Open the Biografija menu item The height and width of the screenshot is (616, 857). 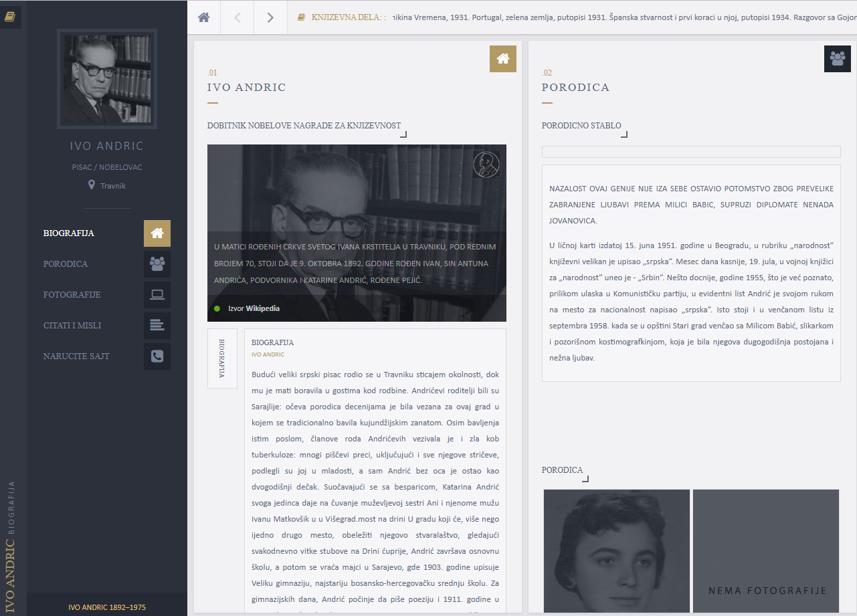(69, 233)
